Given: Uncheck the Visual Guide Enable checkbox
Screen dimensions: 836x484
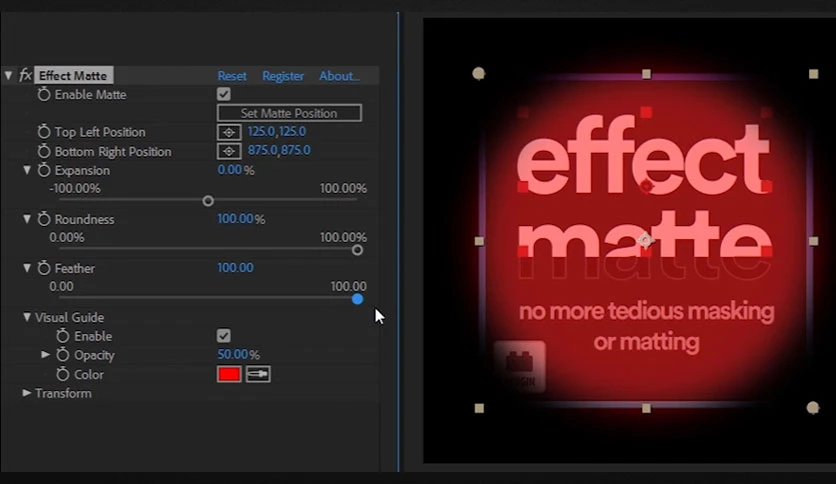Looking at the screenshot, I should click(x=223, y=336).
